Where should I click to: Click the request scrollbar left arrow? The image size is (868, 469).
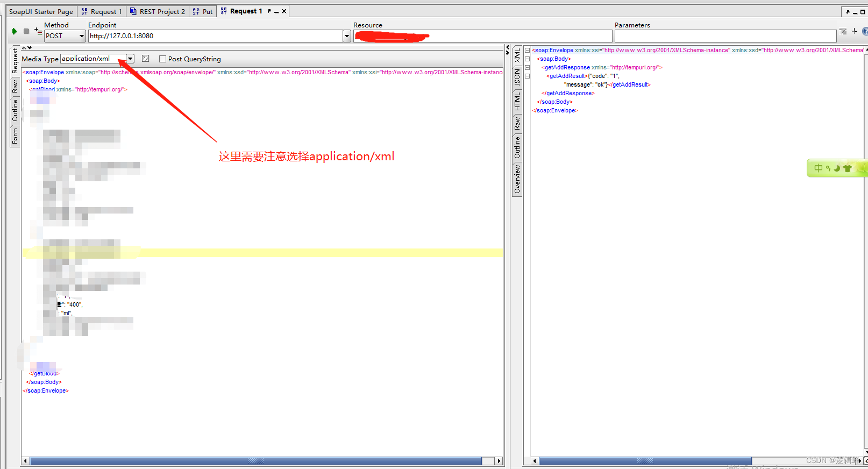point(25,461)
